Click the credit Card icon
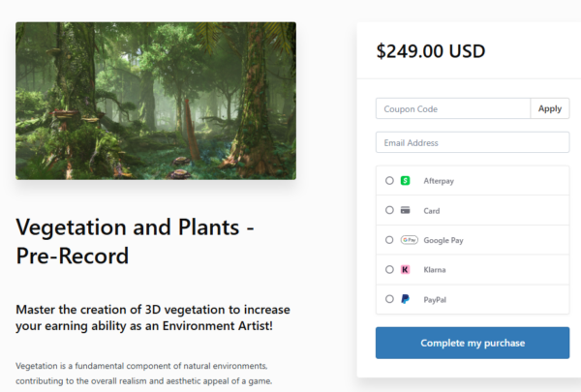This screenshot has height=392, width=581. (405, 210)
